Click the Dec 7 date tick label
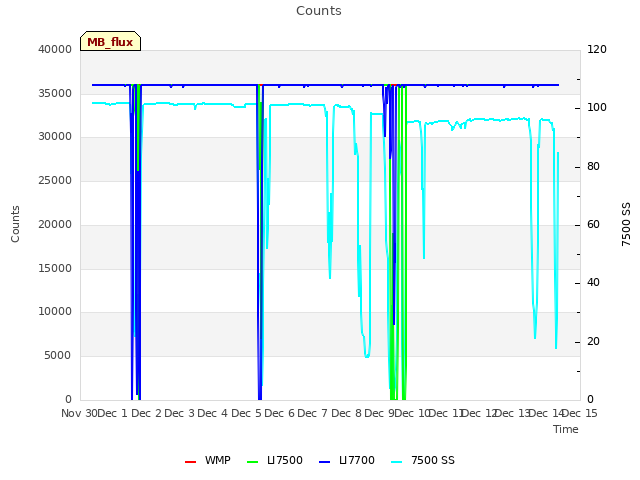640x480 pixels. click(313, 413)
